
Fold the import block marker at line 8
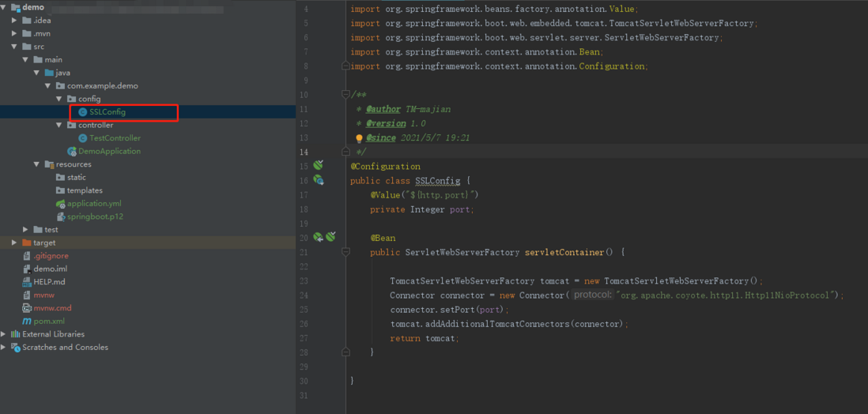(345, 66)
